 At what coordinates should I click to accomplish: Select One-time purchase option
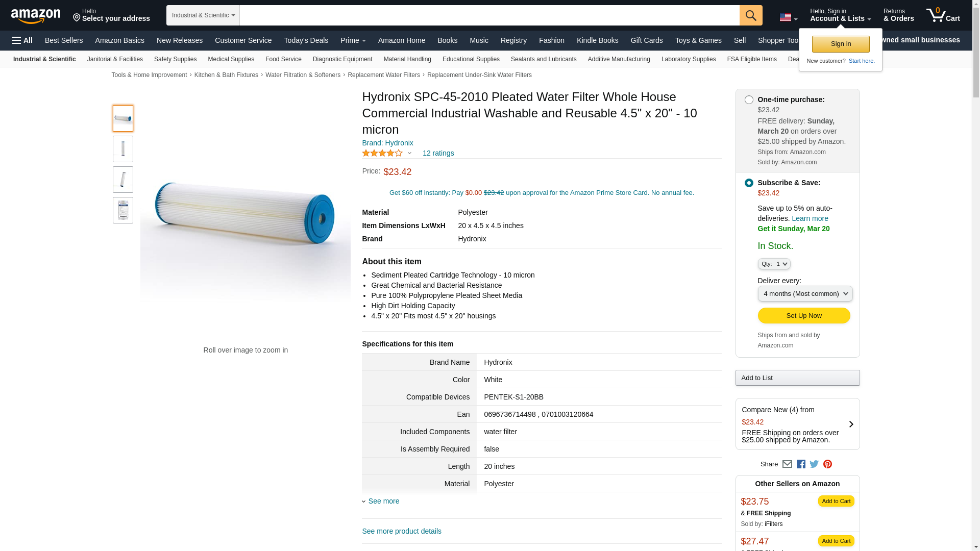tap(749, 100)
